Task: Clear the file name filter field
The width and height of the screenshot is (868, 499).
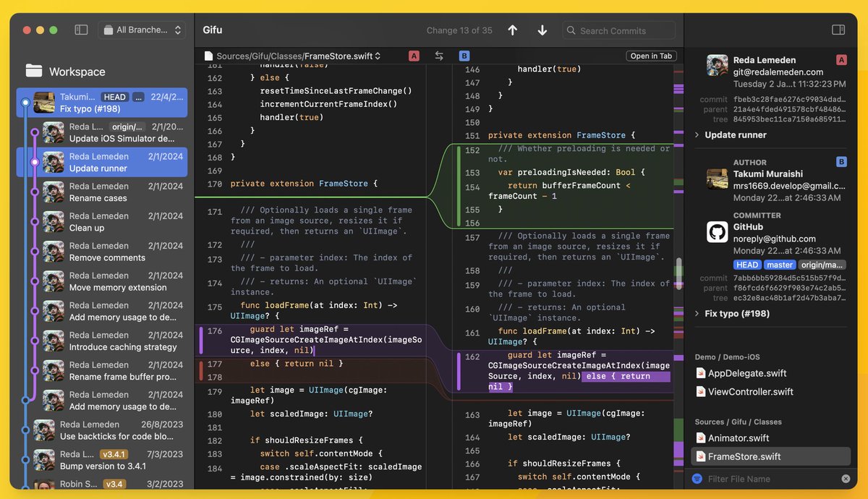Action: (846, 479)
